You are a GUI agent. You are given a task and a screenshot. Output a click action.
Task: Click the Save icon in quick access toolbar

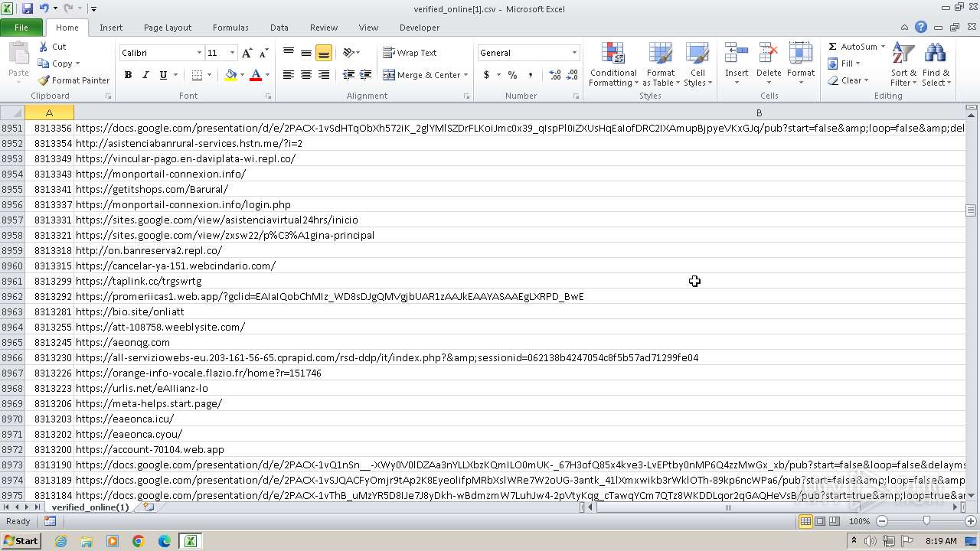pyautogui.click(x=28, y=8)
